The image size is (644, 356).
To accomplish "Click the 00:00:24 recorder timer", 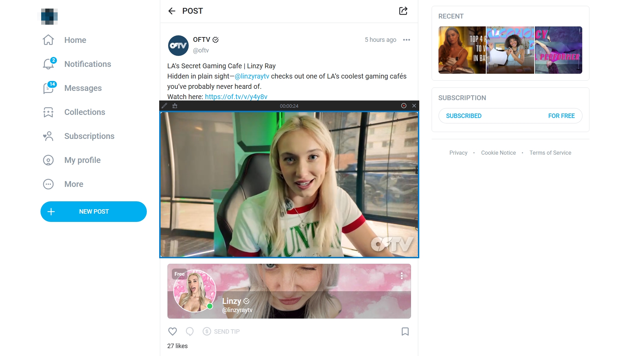I will pos(289,106).
